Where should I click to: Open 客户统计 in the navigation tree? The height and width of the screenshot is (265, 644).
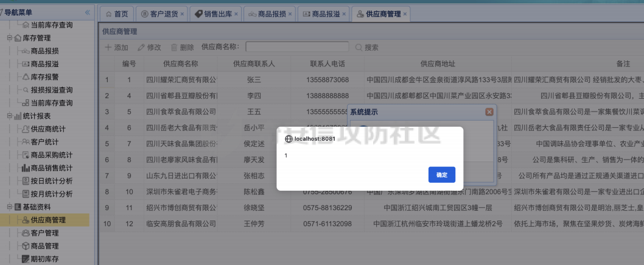(x=45, y=142)
